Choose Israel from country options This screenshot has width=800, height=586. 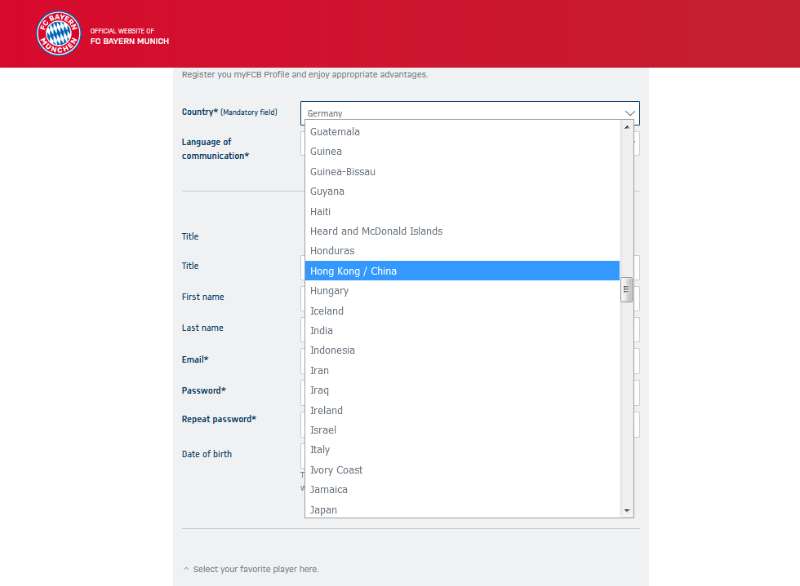click(462, 430)
